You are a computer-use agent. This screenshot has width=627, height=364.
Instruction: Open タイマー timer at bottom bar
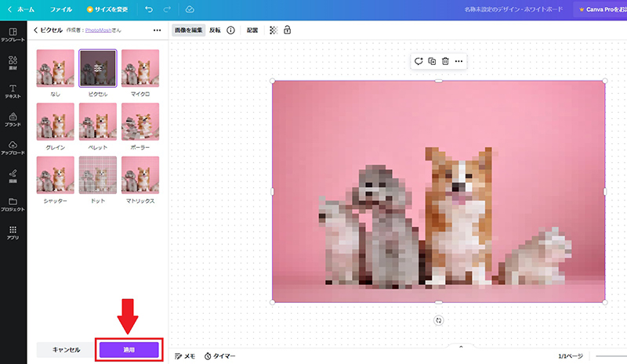click(220, 356)
